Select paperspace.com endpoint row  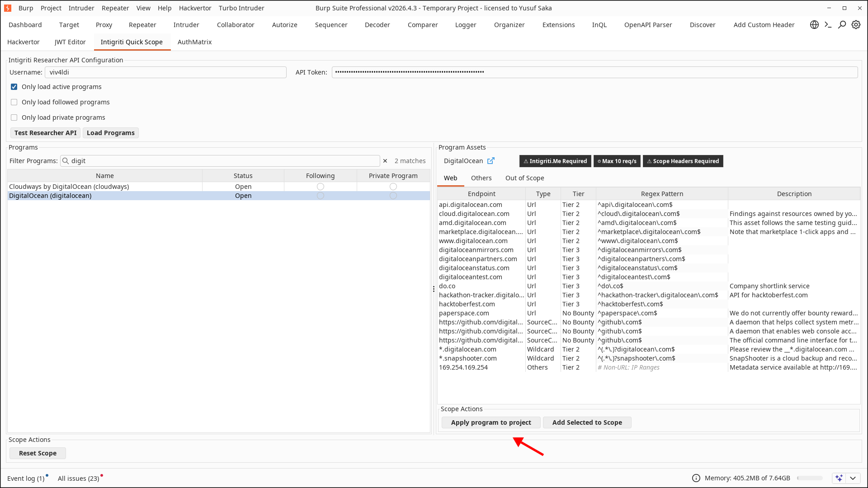click(649, 313)
